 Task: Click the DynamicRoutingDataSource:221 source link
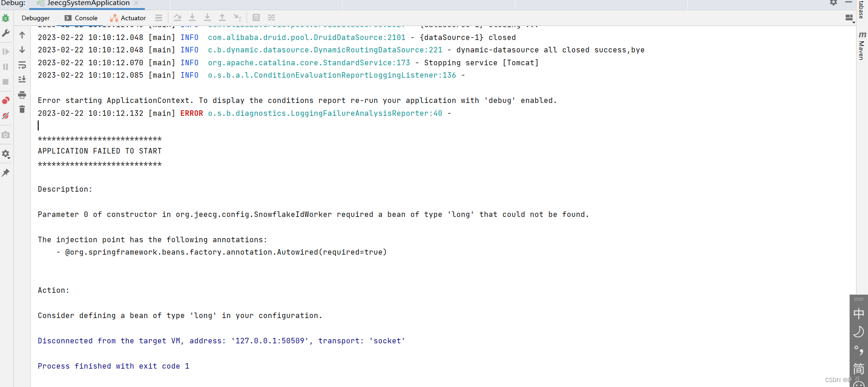point(325,50)
